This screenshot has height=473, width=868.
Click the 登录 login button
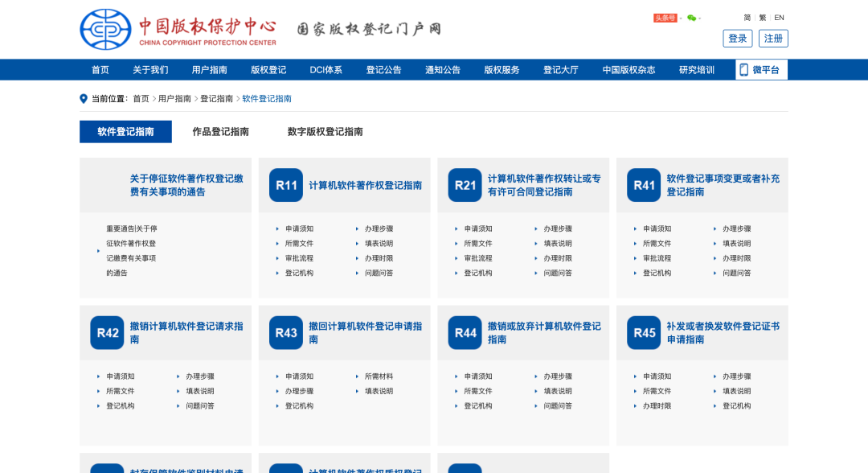click(737, 39)
